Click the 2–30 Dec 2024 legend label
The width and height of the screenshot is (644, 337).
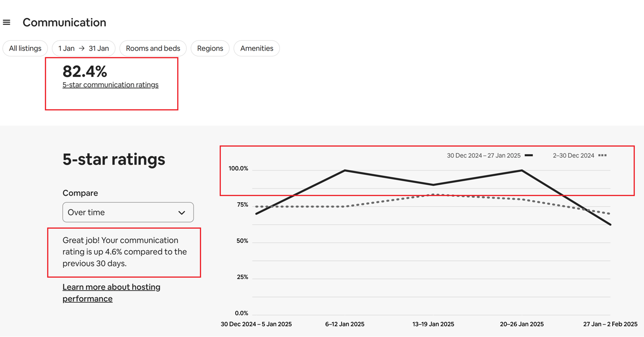pos(573,156)
